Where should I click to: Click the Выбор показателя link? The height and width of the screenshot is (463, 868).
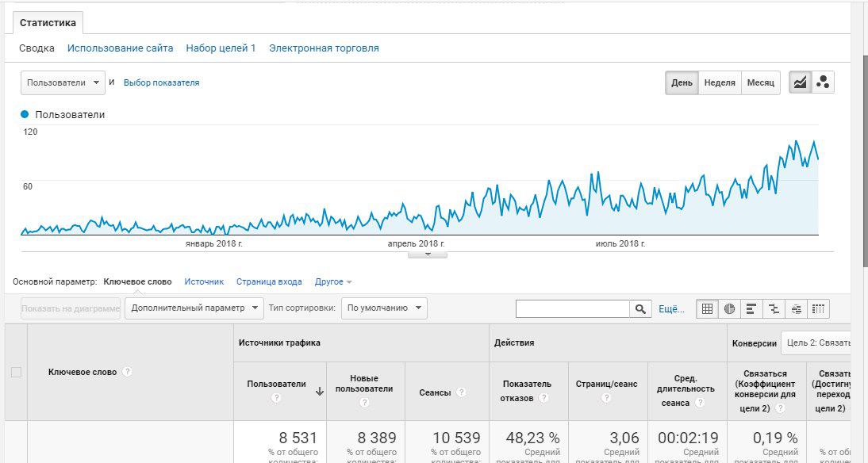tap(161, 82)
